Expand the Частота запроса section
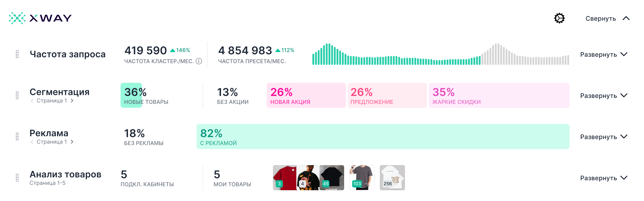644x201 pixels. (x=603, y=55)
